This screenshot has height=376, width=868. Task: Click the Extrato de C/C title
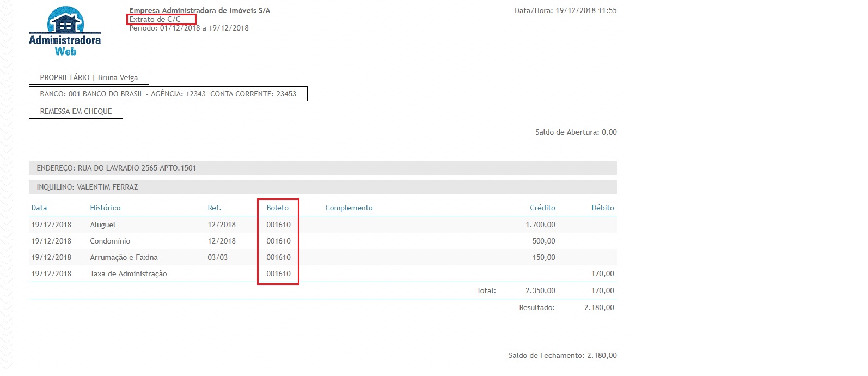tap(155, 19)
